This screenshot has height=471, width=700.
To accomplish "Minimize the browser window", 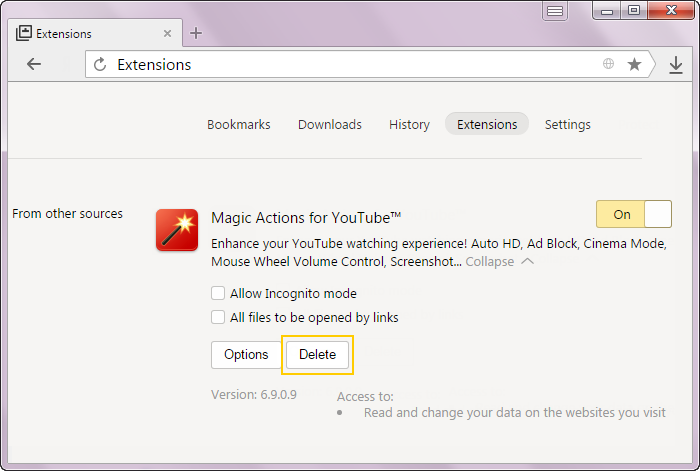I will coord(607,11).
